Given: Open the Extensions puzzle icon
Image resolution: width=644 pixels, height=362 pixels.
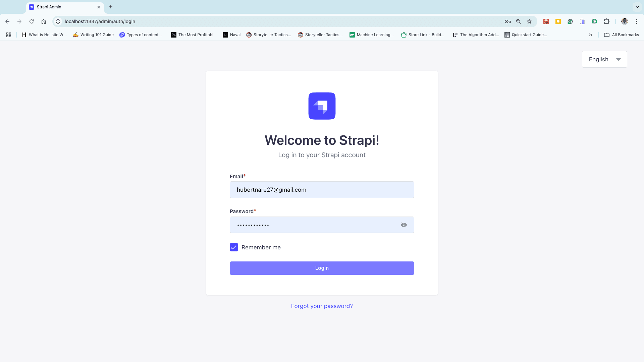Looking at the screenshot, I should click(606, 21).
